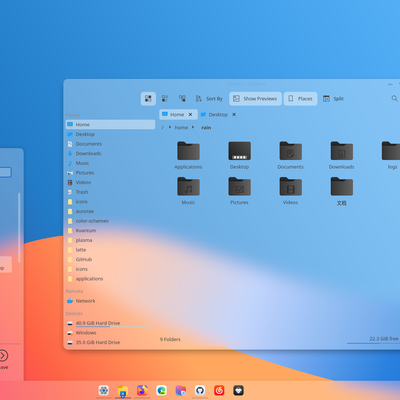Select Music in the Places sidebar
400x400 pixels.
click(x=110, y=163)
